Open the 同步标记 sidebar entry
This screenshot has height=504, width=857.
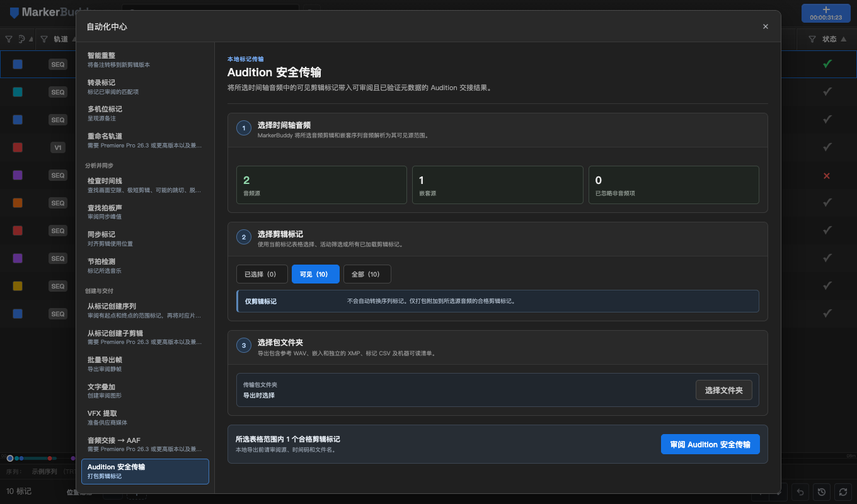tap(145, 239)
